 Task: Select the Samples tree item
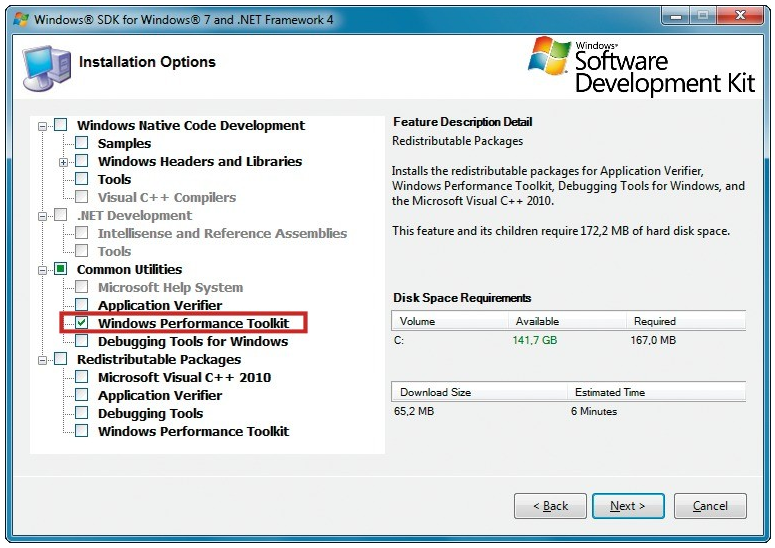pyautogui.click(x=124, y=143)
